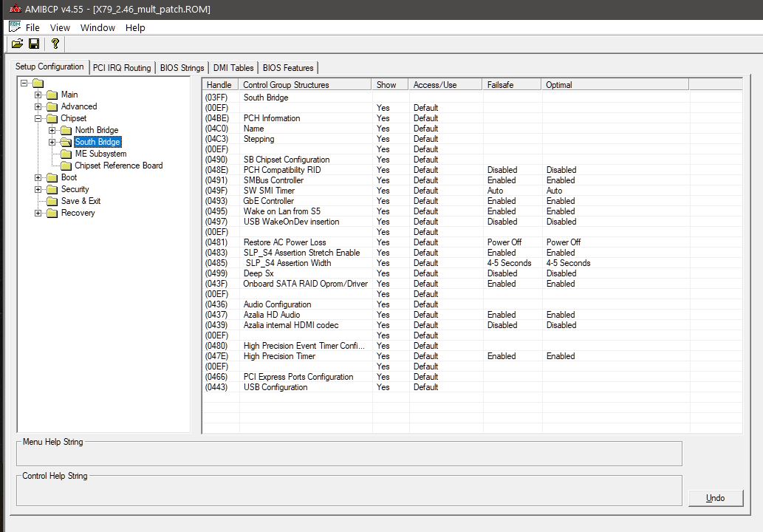The height and width of the screenshot is (532, 763).
Task: Expand the Boot tree node
Action: tap(38, 177)
